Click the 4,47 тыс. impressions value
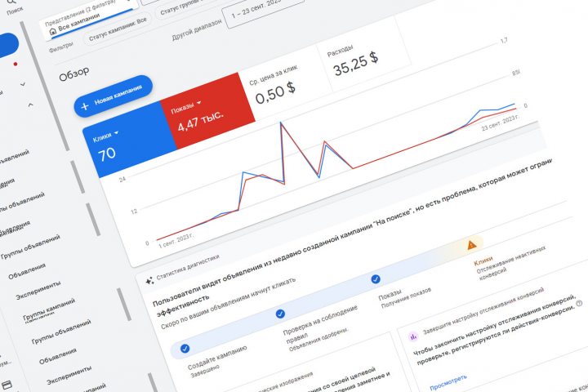 (201, 121)
